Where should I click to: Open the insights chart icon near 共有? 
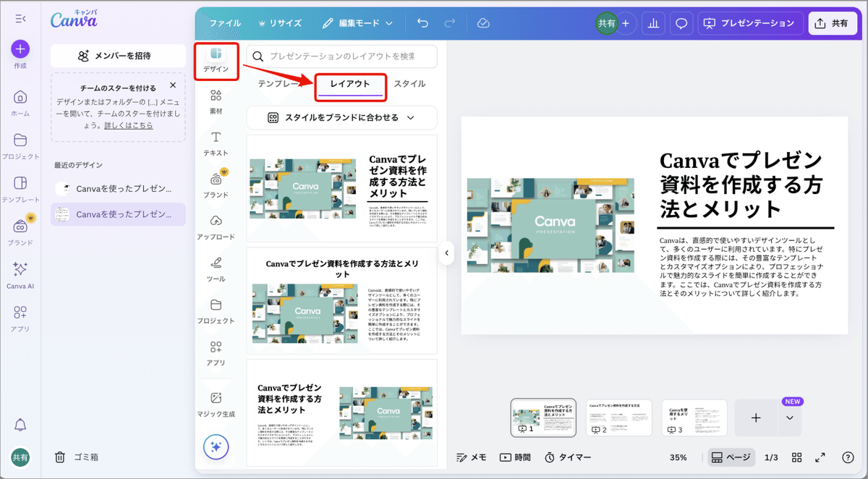click(653, 22)
